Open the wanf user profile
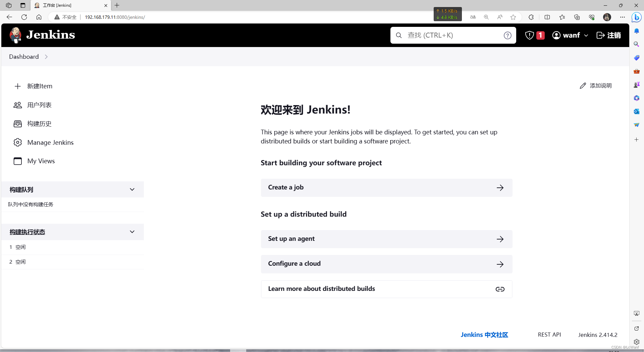The height and width of the screenshot is (352, 644). click(566, 35)
